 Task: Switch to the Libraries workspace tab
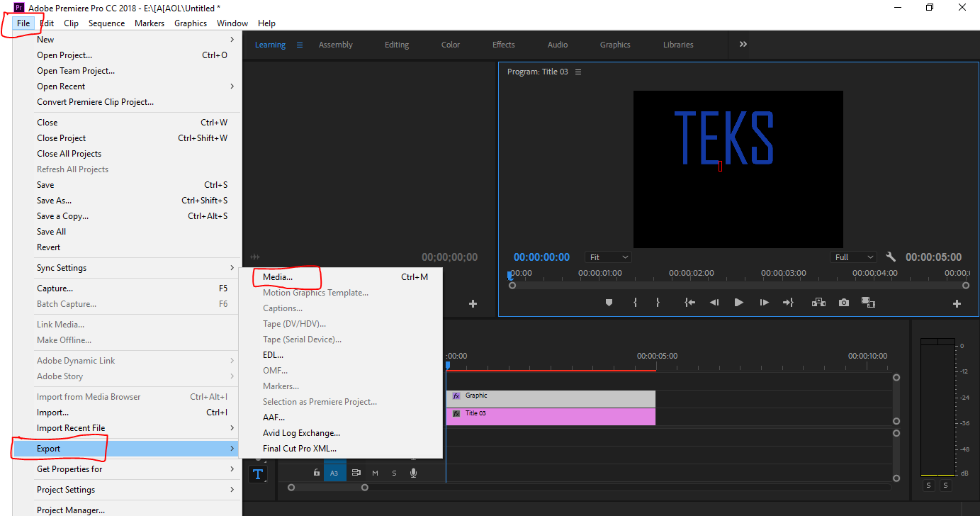point(678,45)
